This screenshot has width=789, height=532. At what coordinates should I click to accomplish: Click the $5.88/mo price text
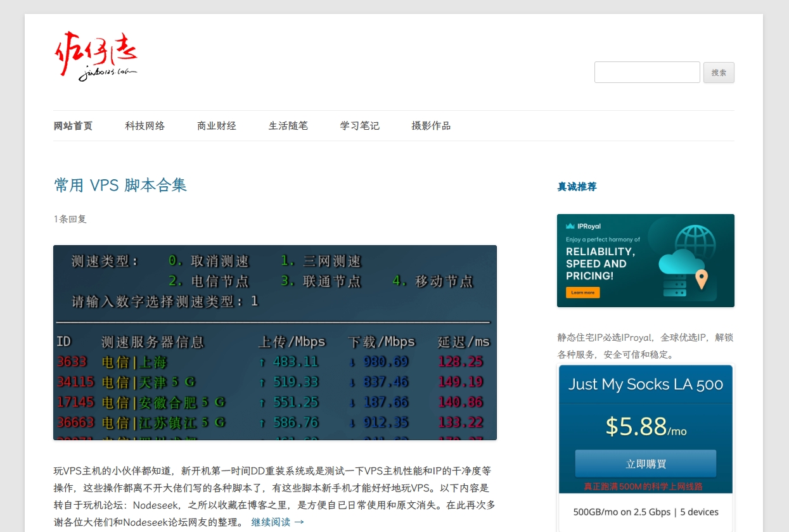coord(645,427)
